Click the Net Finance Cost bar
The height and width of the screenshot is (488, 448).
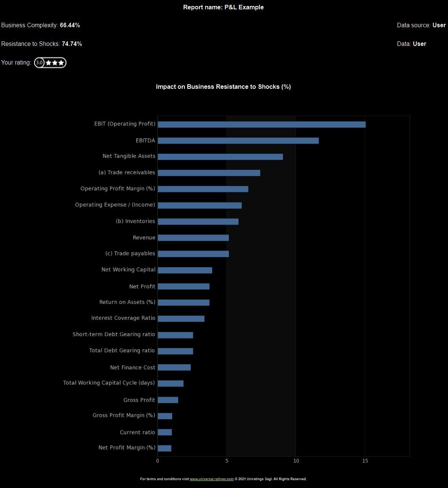[174, 367]
